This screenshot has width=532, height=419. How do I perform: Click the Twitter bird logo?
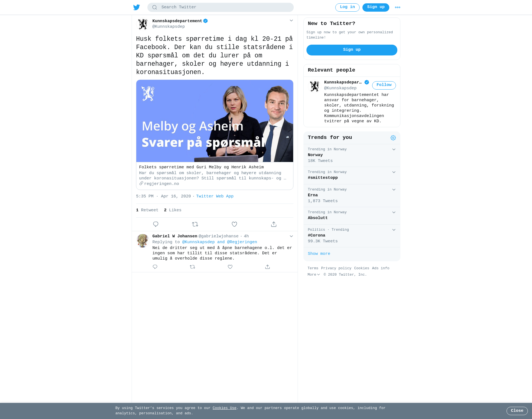[x=137, y=7]
